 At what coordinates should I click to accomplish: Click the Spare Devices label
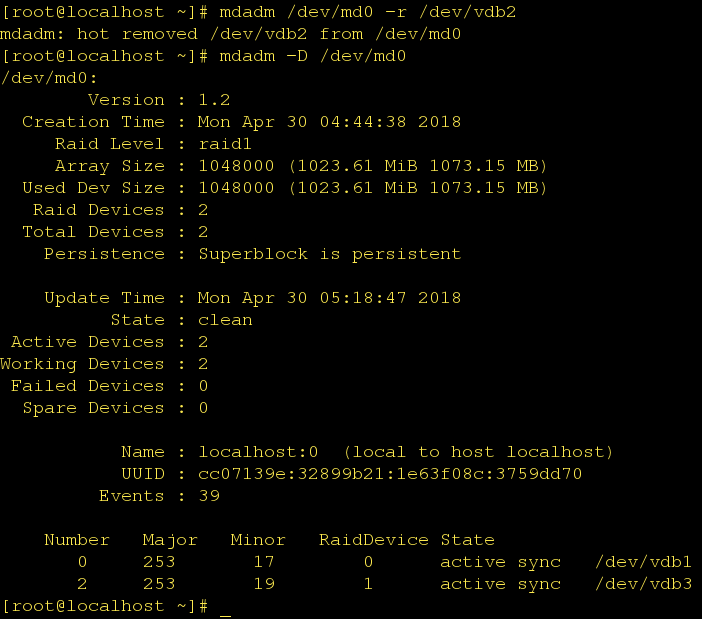click(x=93, y=407)
